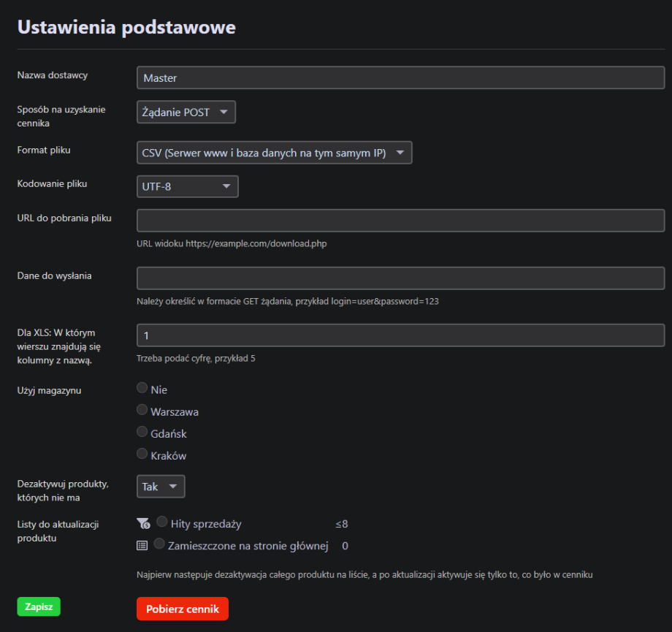Open the Tak deactivate products dropdown

pos(161,487)
